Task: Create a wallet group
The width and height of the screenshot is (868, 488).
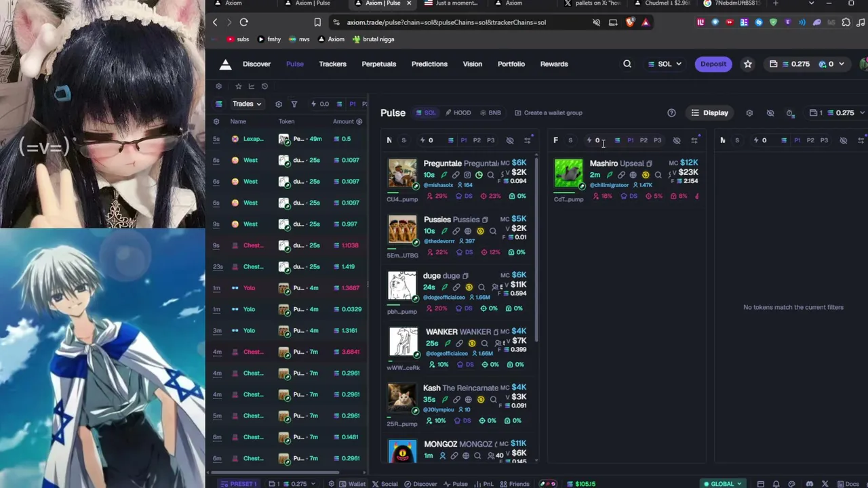Action: 548,113
